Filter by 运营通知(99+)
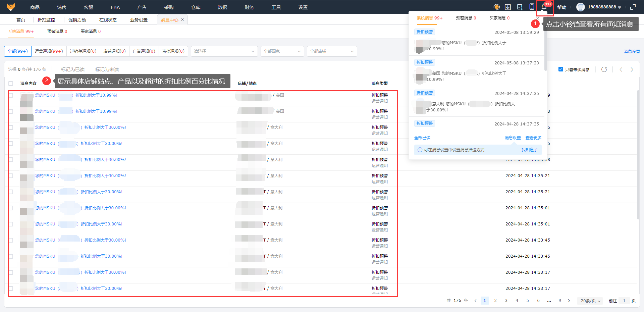 49,51
